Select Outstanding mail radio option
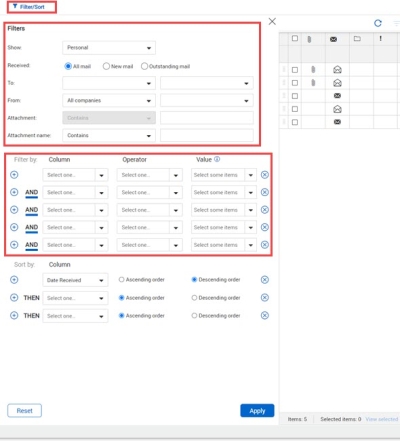This screenshot has width=400, height=441. pyautogui.click(x=144, y=66)
